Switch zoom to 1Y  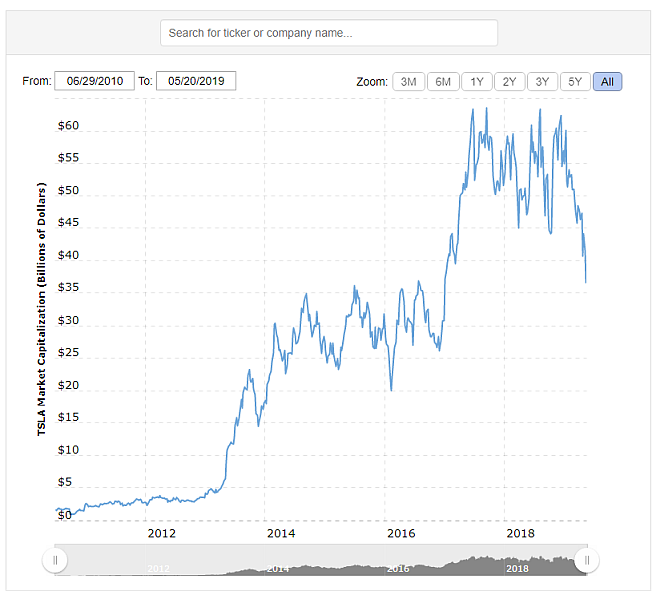point(476,82)
